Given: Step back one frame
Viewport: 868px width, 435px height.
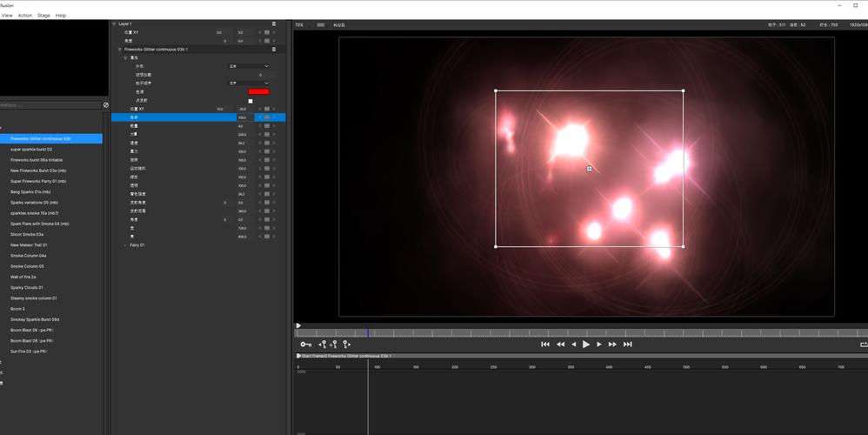Looking at the screenshot, I should 573,345.
